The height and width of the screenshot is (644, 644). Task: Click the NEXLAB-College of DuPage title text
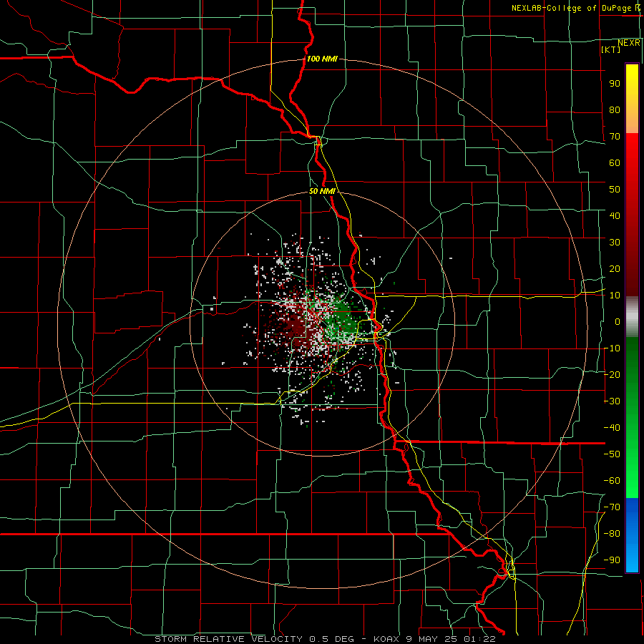[576, 8]
